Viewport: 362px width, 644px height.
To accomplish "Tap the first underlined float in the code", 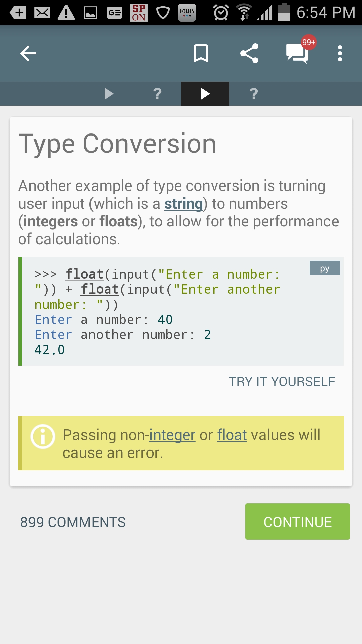I will [84, 274].
